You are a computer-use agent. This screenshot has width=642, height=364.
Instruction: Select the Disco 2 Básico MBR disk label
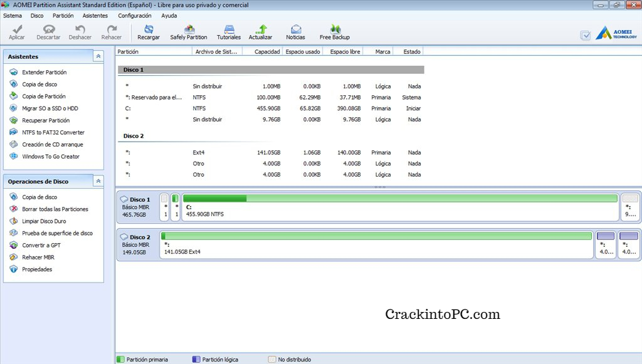click(x=137, y=244)
